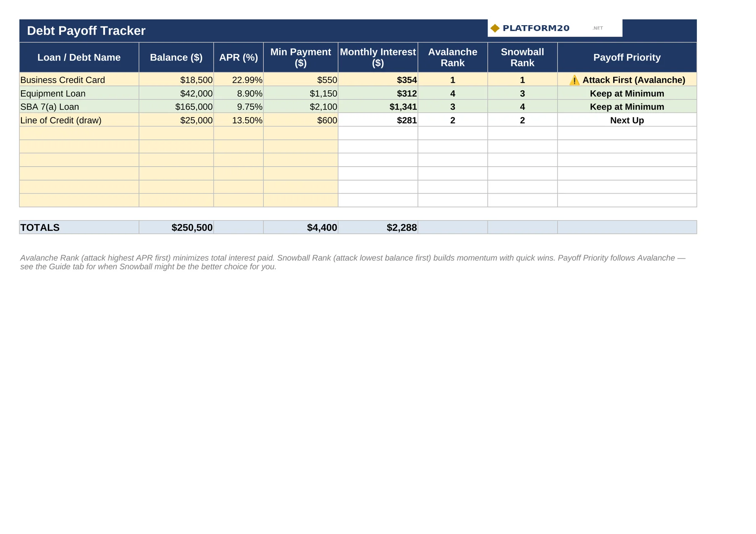This screenshot has height=534, width=756.
Task: Click Avalanche Rank 4 for Equipment Loan
Action: [x=453, y=93]
